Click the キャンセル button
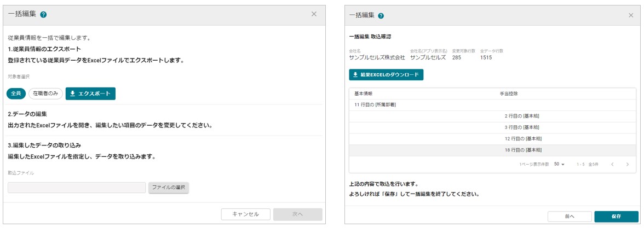Image resolution: width=644 pixels, height=228 pixels. [x=245, y=214]
